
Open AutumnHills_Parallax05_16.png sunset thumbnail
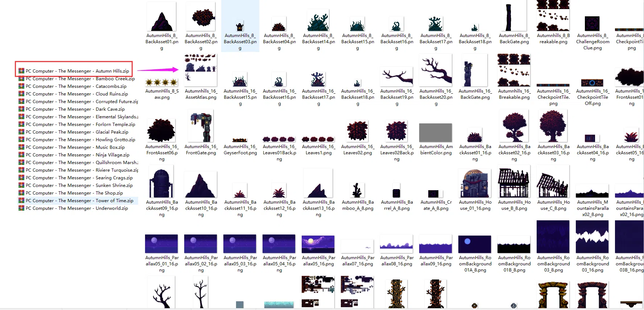point(318,244)
